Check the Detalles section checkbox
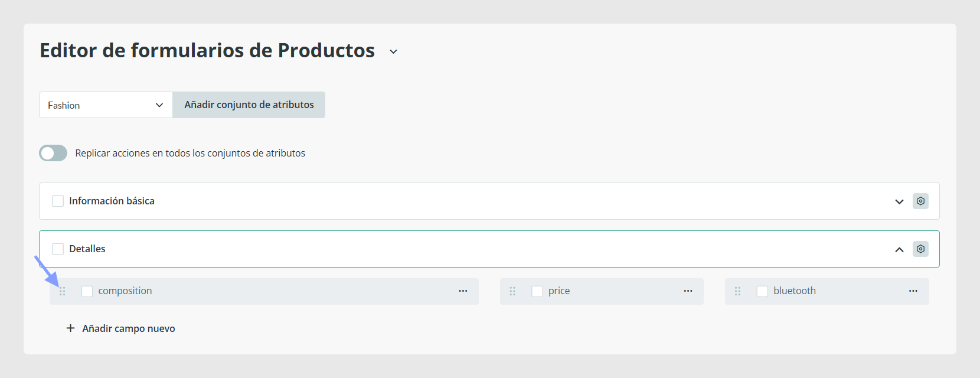 (x=58, y=249)
